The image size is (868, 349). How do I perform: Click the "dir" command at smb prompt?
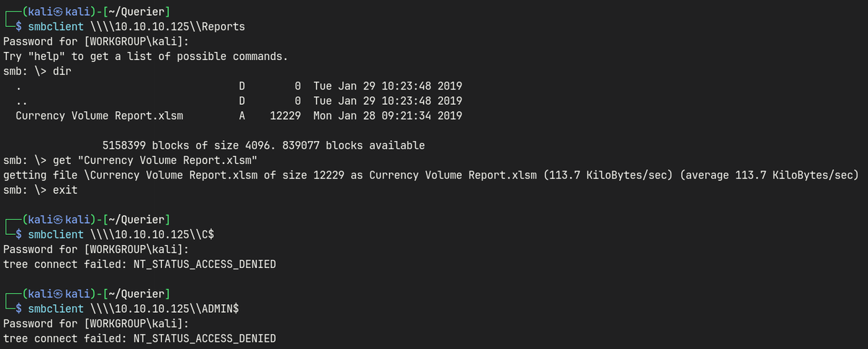(x=63, y=71)
